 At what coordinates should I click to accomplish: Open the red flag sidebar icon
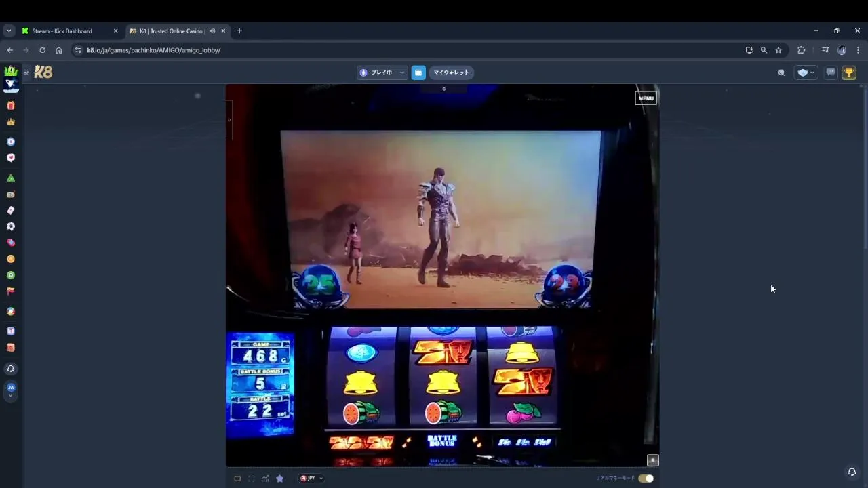(11, 291)
